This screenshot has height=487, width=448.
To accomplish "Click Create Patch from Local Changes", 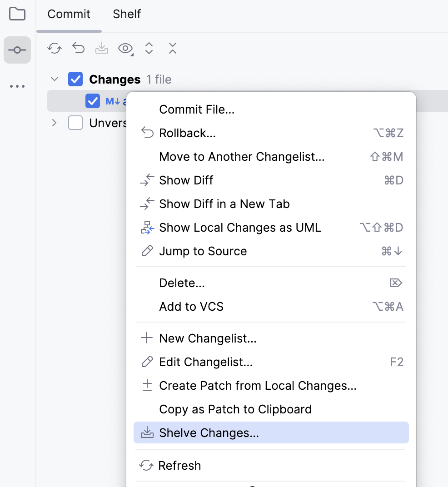I will pyautogui.click(x=258, y=386).
